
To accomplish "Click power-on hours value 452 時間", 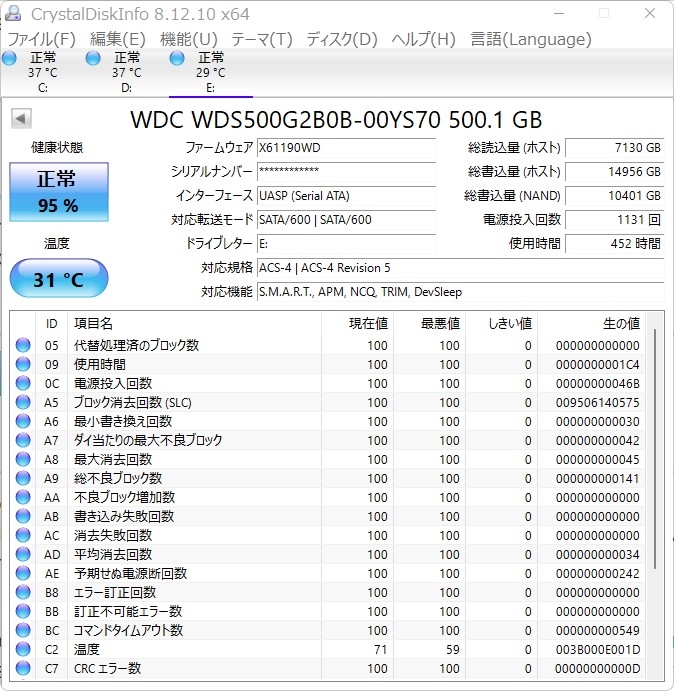I will tap(614, 244).
